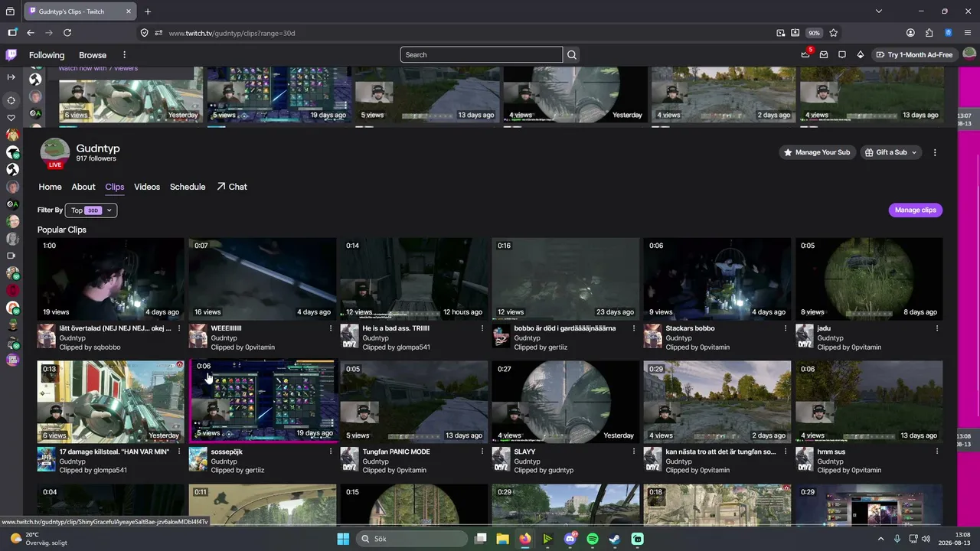Open the chat bubble icon in Twitch header
The height and width of the screenshot is (551, 980).
point(842,55)
